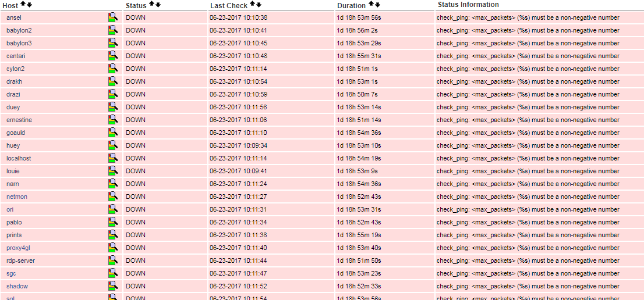644x300 pixels.
Task: Click the service details icon for ori
Action: (x=112, y=209)
